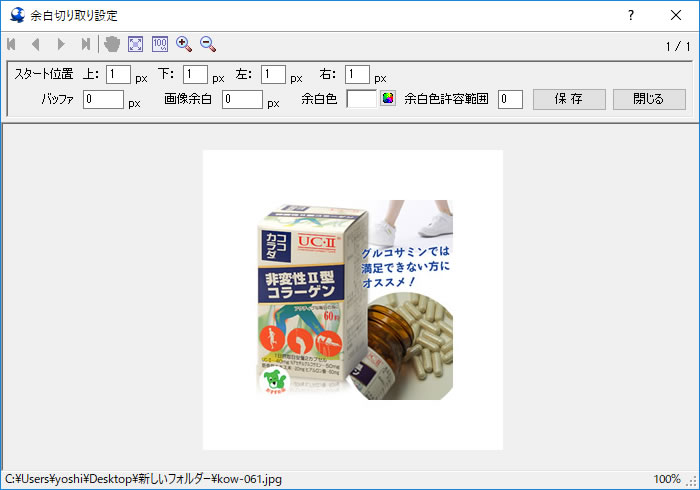Save settings with the 保存 button
This screenshot has width=700, height=490.
click(569, 99)
